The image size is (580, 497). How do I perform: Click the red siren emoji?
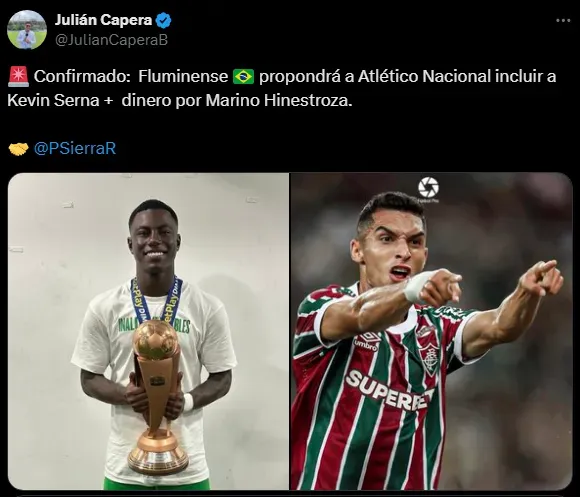(x=18, y=77)
